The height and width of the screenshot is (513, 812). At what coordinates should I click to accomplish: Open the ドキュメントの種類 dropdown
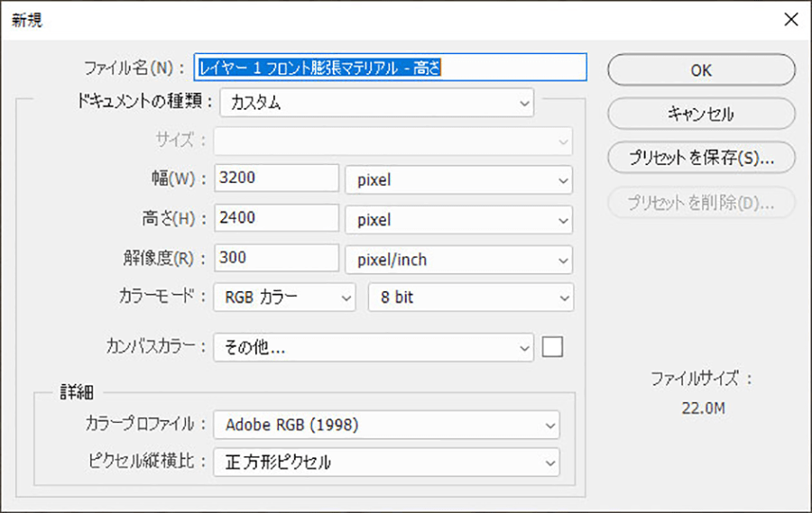[376, 103]
